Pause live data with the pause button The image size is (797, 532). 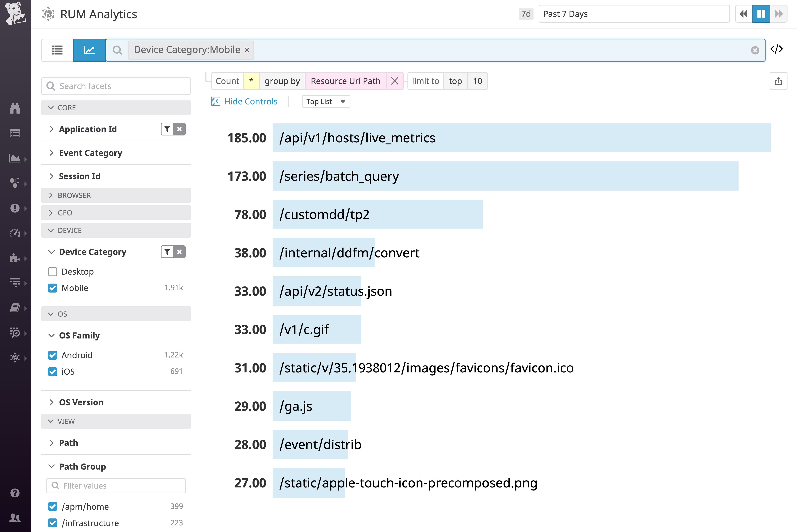[761, 14]
